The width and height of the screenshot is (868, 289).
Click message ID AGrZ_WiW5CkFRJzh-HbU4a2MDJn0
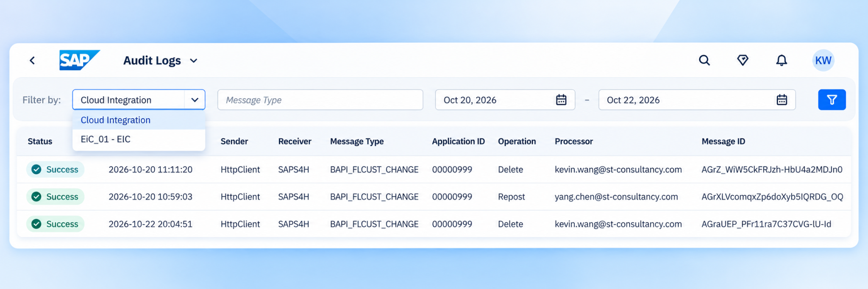coord(772,170)
